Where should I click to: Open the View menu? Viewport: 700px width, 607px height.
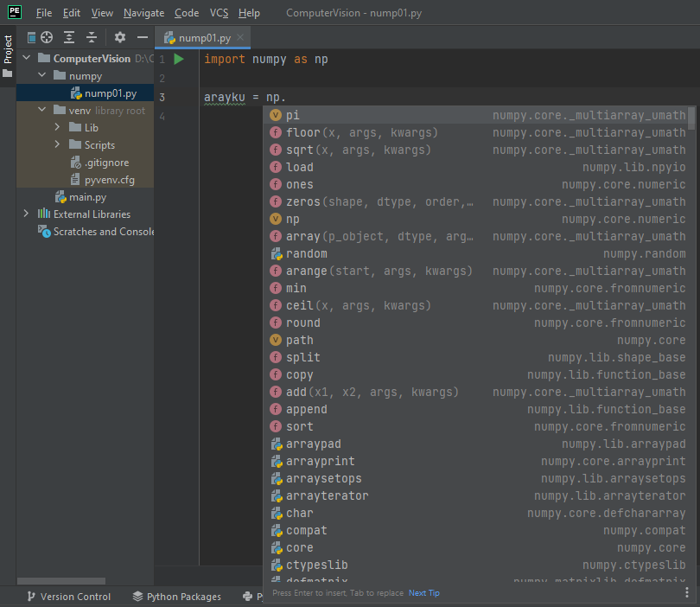pyautogui.click(x=102, y=13)
